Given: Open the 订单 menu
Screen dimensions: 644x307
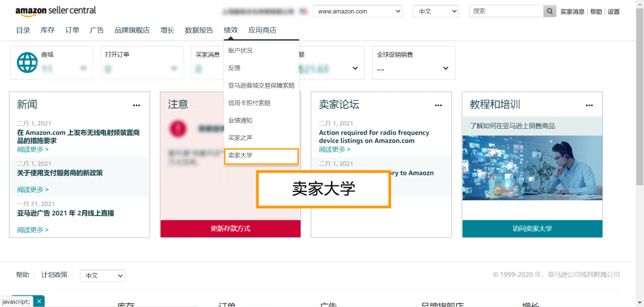Looking at the screenshot, I should [x=72, y=30].
